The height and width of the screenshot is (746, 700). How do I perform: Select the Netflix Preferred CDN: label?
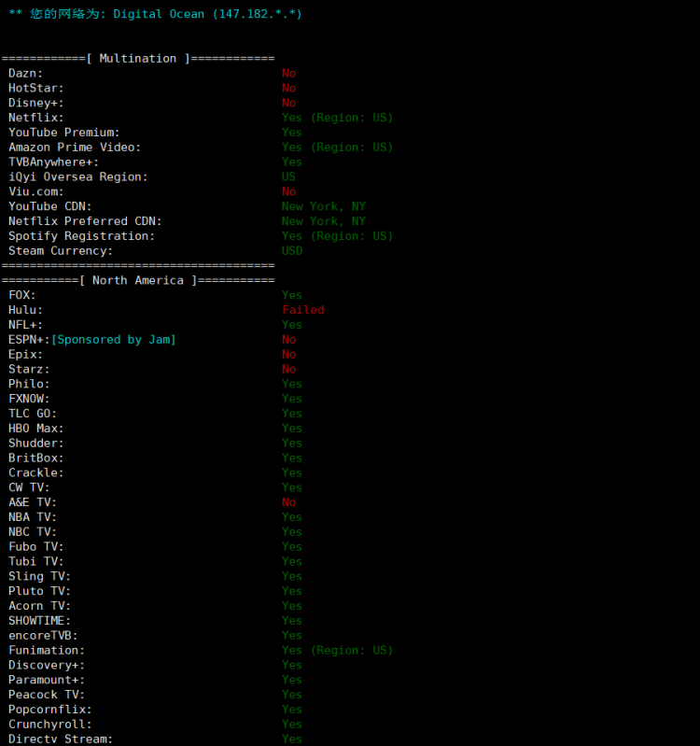85,220
